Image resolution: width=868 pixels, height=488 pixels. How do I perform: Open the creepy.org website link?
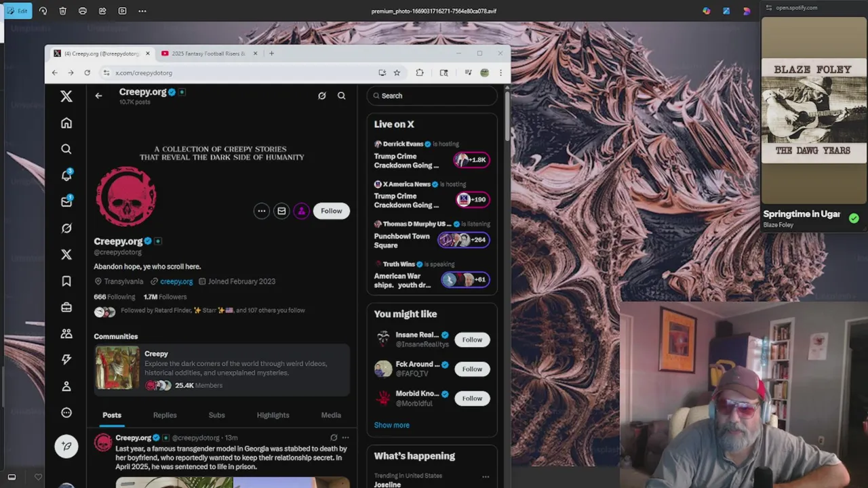pos(176,281)
